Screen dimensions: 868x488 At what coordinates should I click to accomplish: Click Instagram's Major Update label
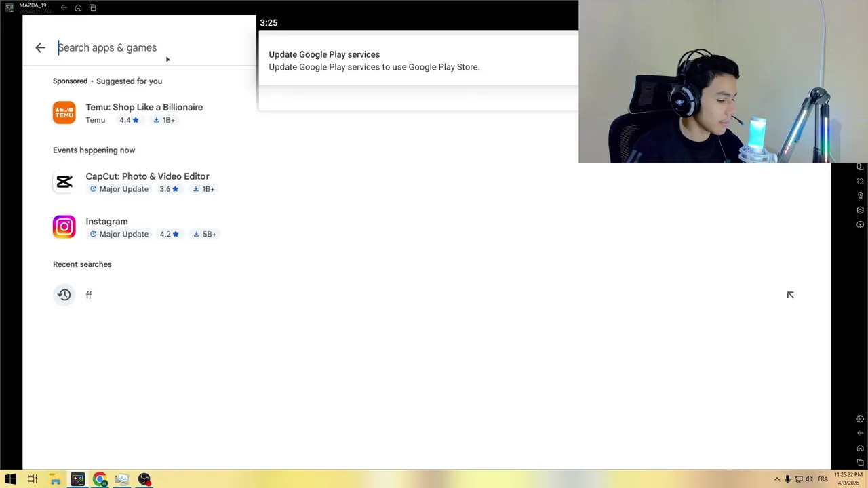click(119, 234)
